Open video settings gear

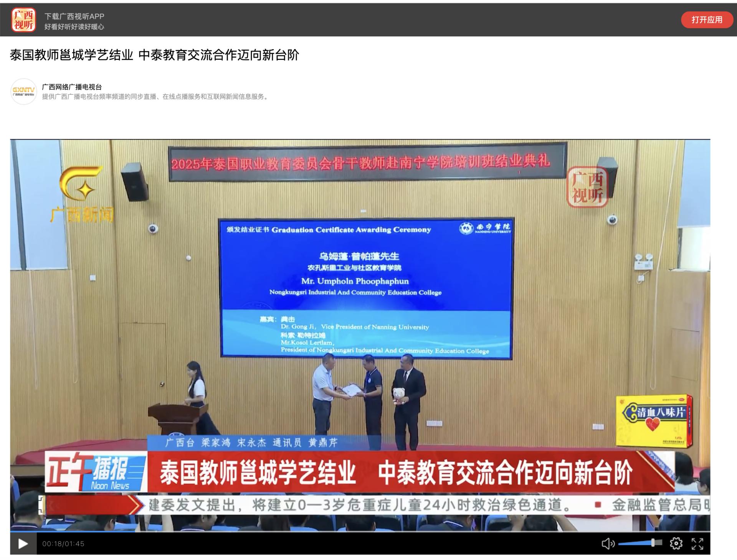click(x=676, y=544)
